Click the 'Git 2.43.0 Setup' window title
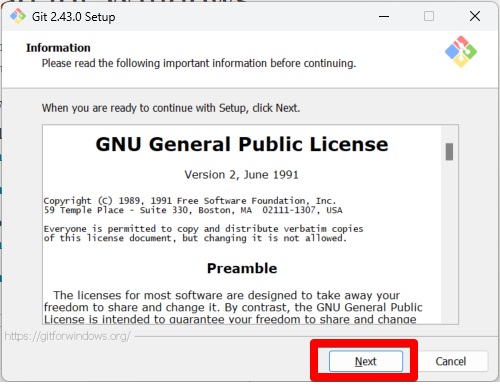 coord(73,17)
